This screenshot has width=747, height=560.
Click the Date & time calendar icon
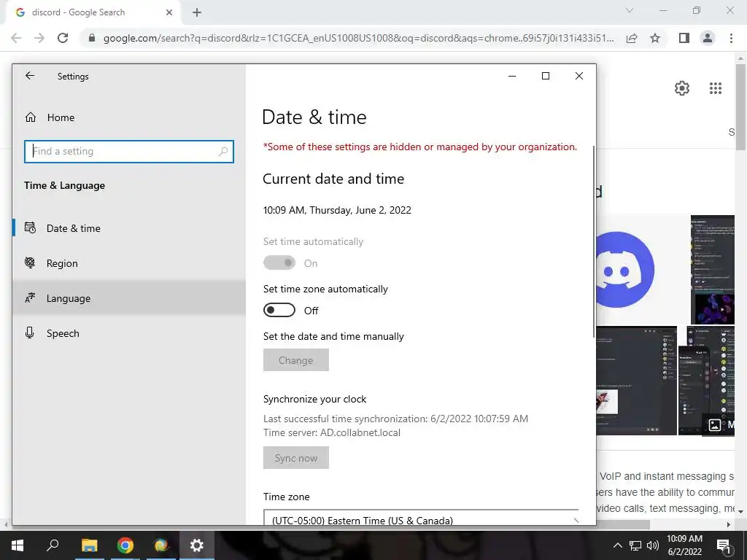30,228
